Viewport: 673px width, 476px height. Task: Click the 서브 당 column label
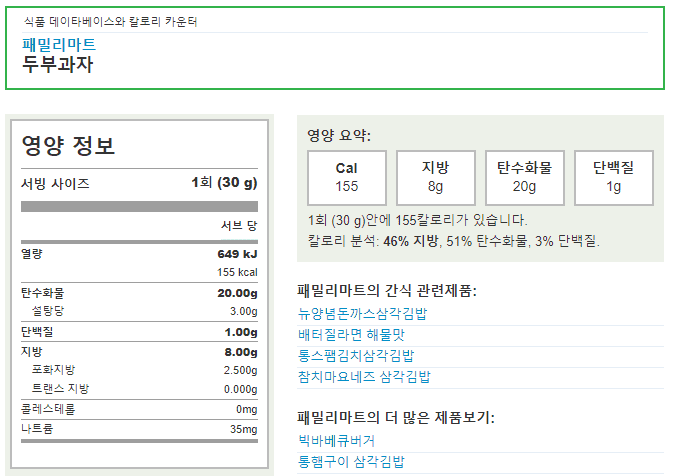[239, 226]
